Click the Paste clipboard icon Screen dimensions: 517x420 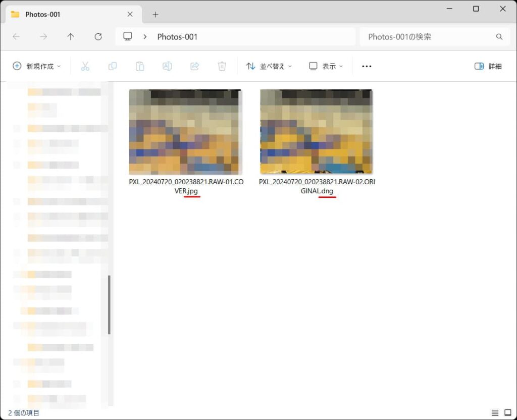(x=140, y=66)
